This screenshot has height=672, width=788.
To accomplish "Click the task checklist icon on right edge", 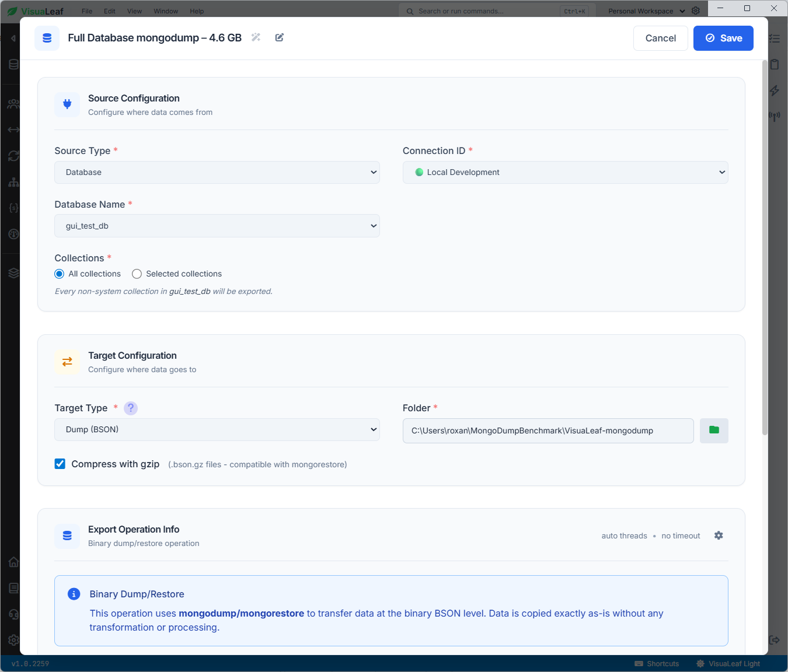I will tap(775, 38).
